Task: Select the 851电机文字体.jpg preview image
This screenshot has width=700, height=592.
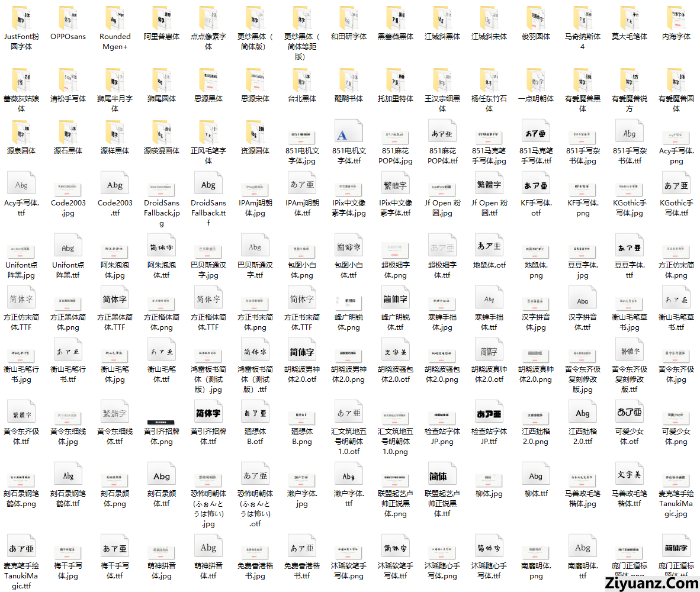Action: click(302, 135)
